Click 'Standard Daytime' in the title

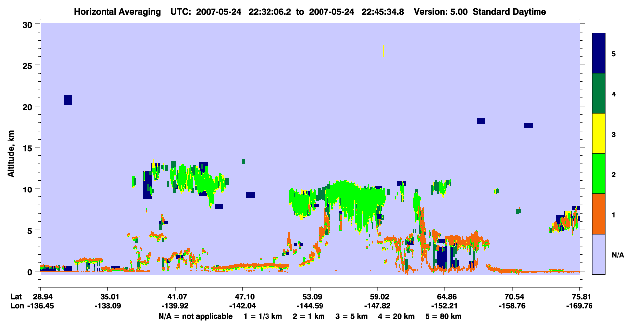point(509,12)
